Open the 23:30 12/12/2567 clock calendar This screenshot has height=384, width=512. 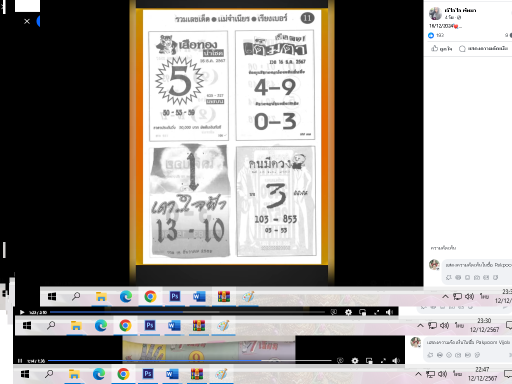click(484, 325)
